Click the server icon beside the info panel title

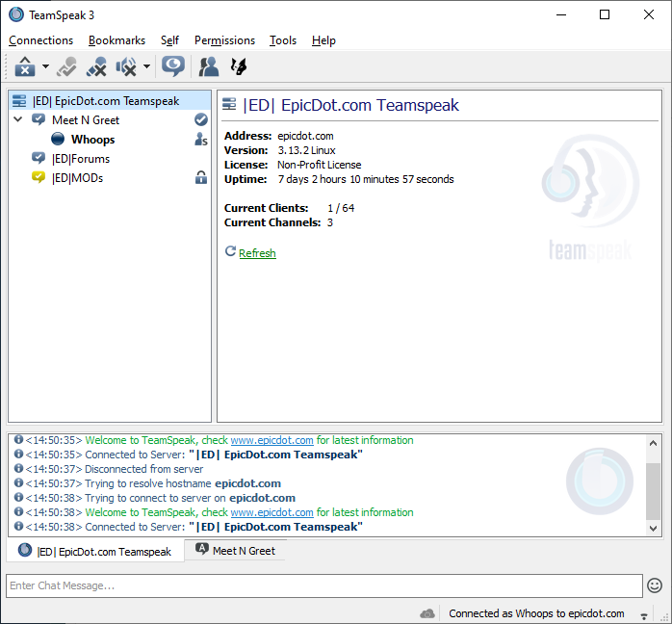click(x=229, y=104)
